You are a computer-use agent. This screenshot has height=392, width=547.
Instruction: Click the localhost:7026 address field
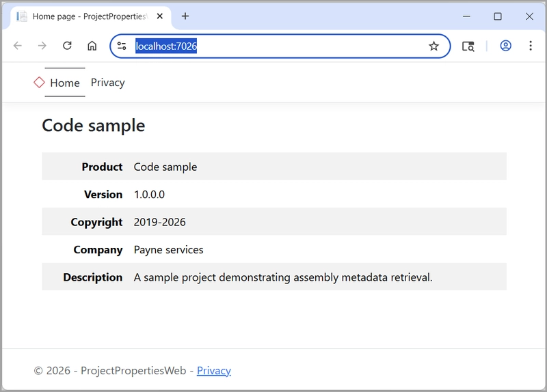(x=280, y=46)
